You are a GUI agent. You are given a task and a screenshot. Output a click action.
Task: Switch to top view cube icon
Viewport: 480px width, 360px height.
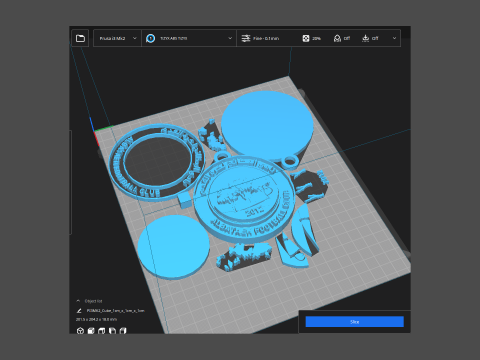pyautogui.click(x=101, y=331)
